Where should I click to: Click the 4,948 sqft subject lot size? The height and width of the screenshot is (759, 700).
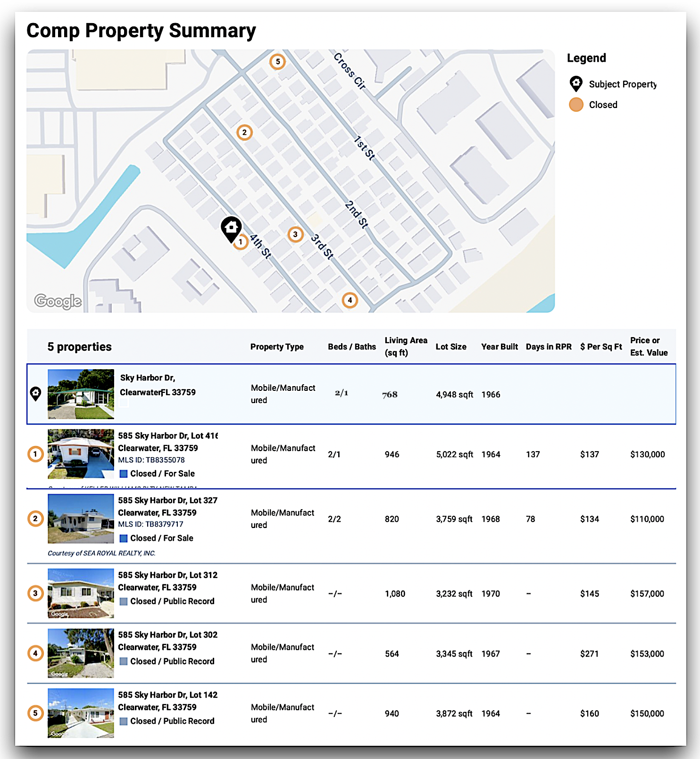coord(455,395)
